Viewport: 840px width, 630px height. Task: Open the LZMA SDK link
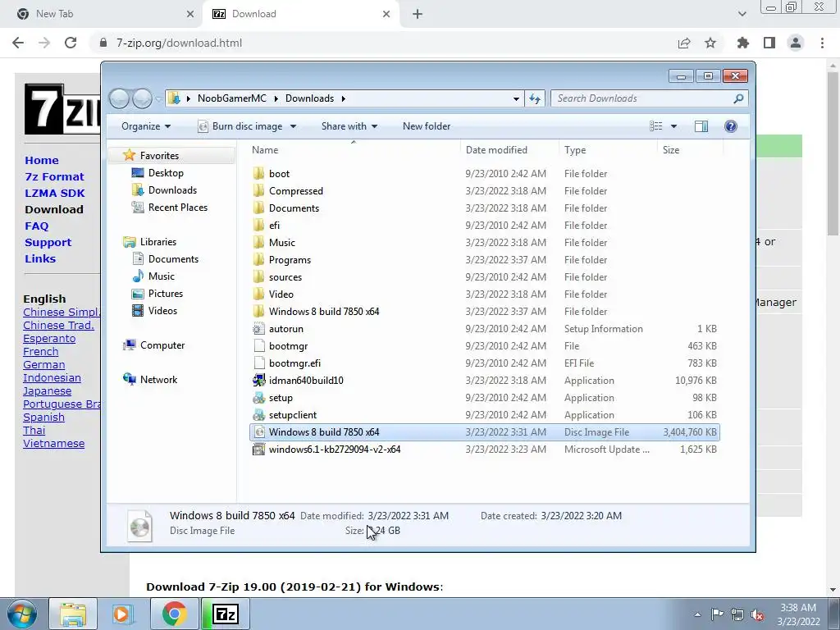(x=55, y=194)
